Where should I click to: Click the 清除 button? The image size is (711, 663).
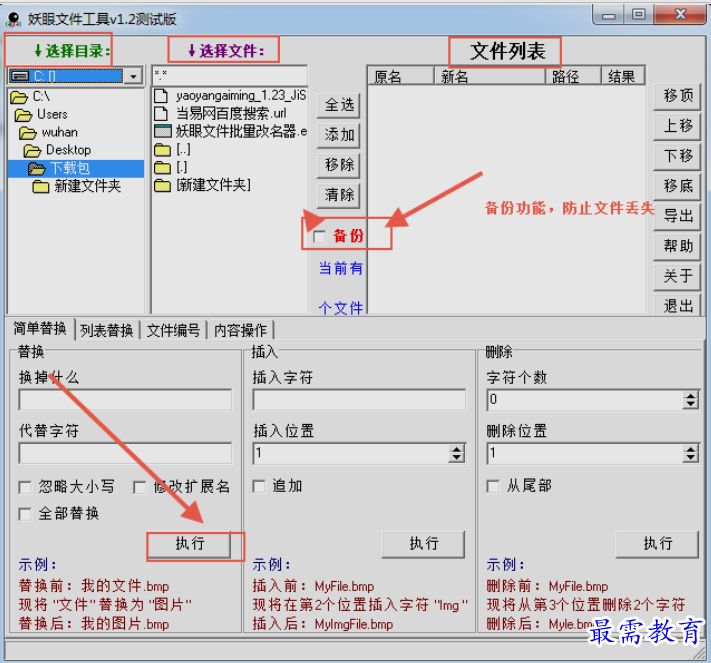tap(339, 195)
